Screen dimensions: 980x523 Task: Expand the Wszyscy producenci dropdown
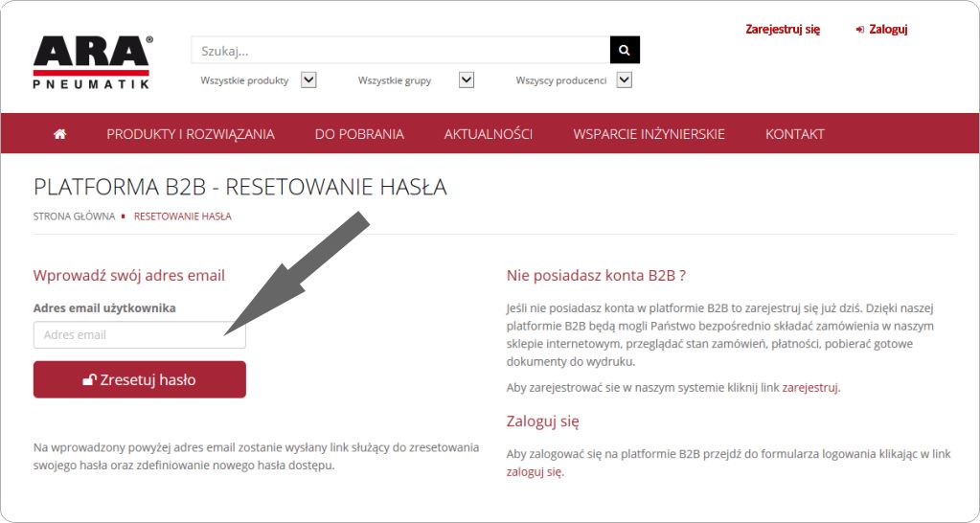coord(625,80)
